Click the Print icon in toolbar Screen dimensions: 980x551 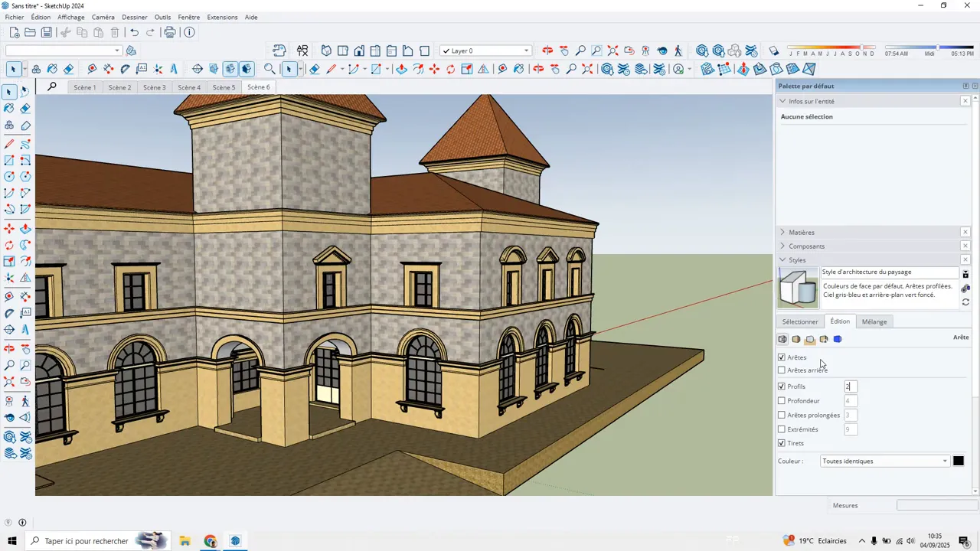click(x=170, y=32)
